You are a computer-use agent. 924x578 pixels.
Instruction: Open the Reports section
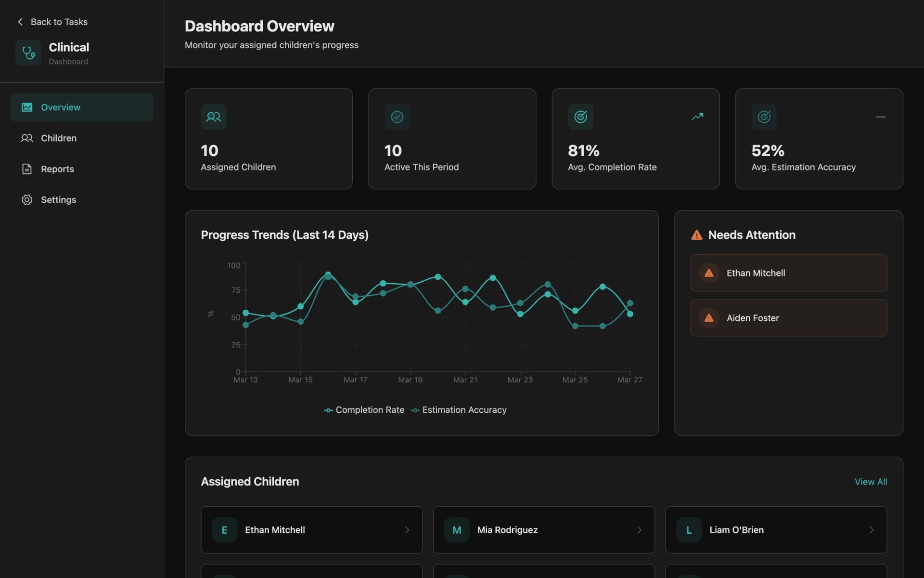click(x=82, y=169)
